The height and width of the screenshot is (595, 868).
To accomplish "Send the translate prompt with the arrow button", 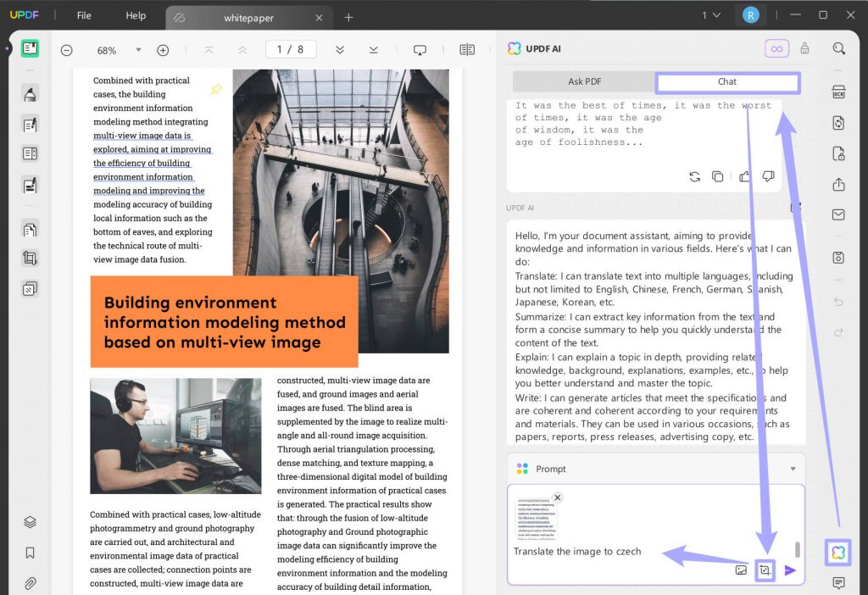I will click(790, 570).
